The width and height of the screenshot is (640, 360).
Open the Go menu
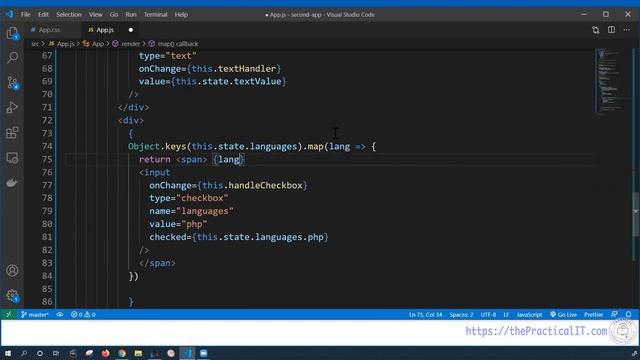(113, 14)
